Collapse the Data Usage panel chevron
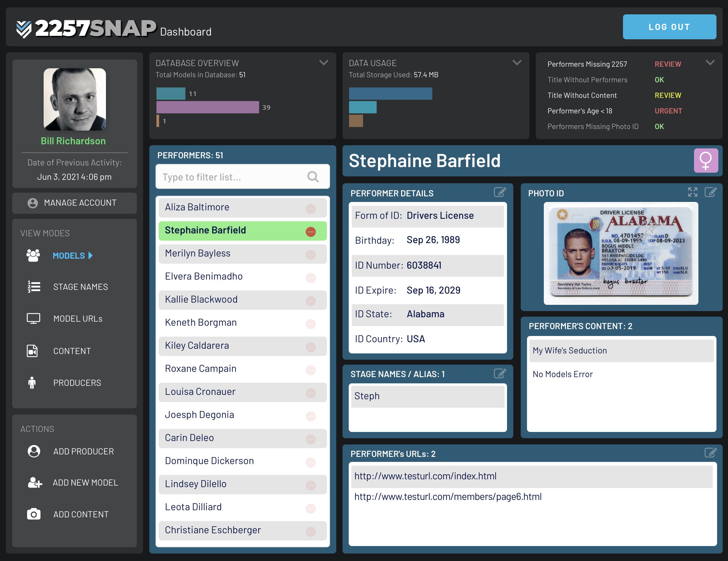728x561 pixels. 517,63
